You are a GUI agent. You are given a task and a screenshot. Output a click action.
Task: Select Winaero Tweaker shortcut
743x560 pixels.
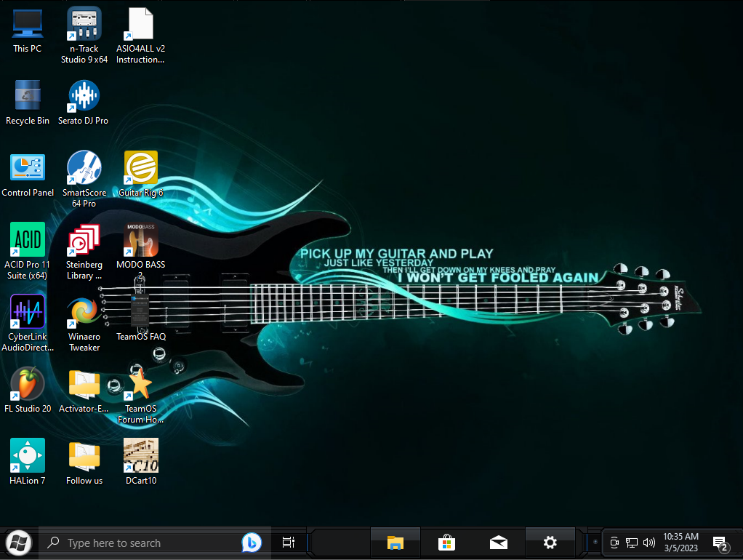84,324
